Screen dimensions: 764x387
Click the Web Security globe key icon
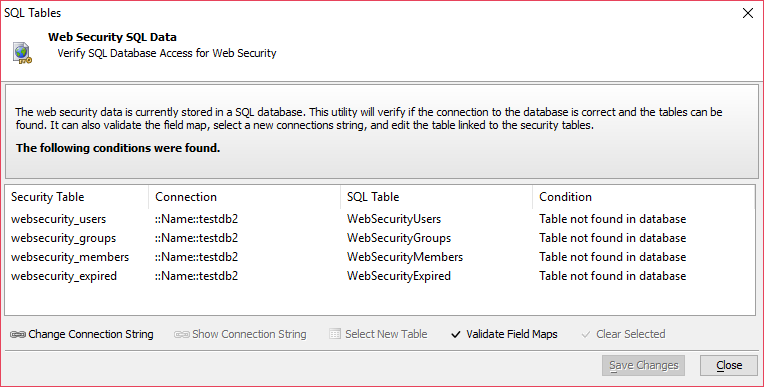pos(22,53)
